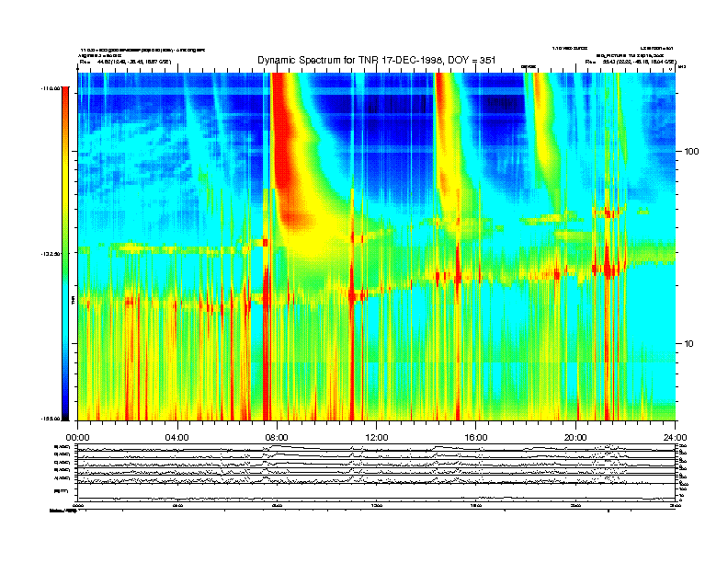Click the '-110.00' color scale top label
728x563 pixels.
(51, 87)
